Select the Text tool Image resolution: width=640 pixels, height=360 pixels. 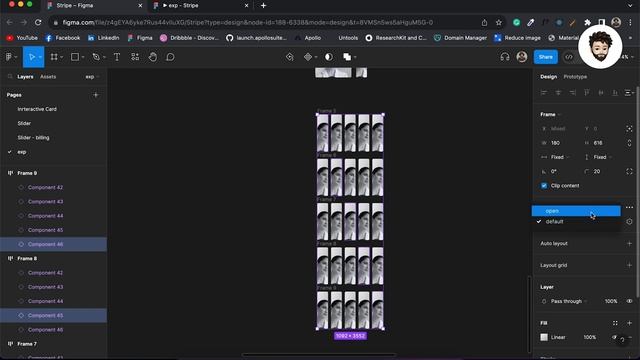(117, 57)
